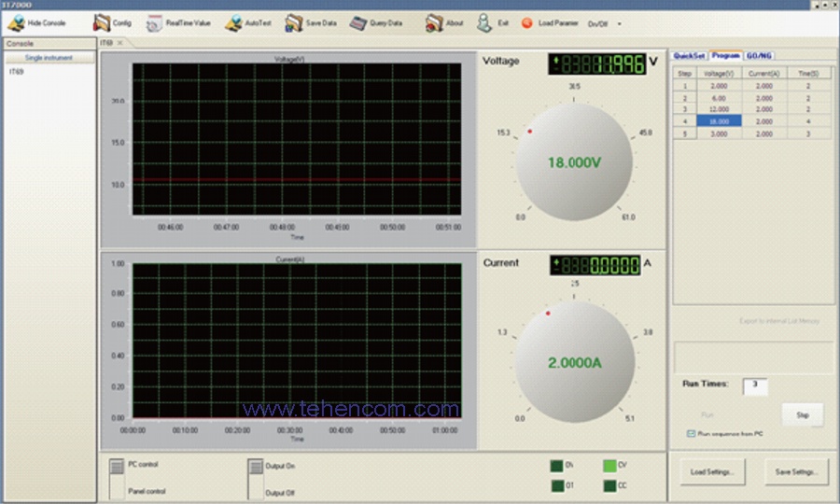The height and width of the screenshot is (504, 840).
Task: Switch to the QuickSet tab
Action: [x=690, y=56]
